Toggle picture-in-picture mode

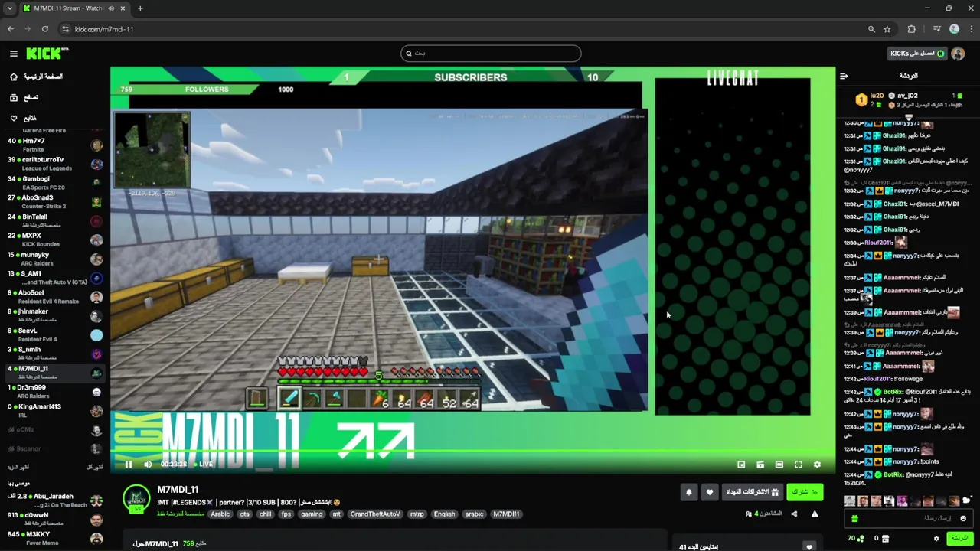[x=741, y=465]
